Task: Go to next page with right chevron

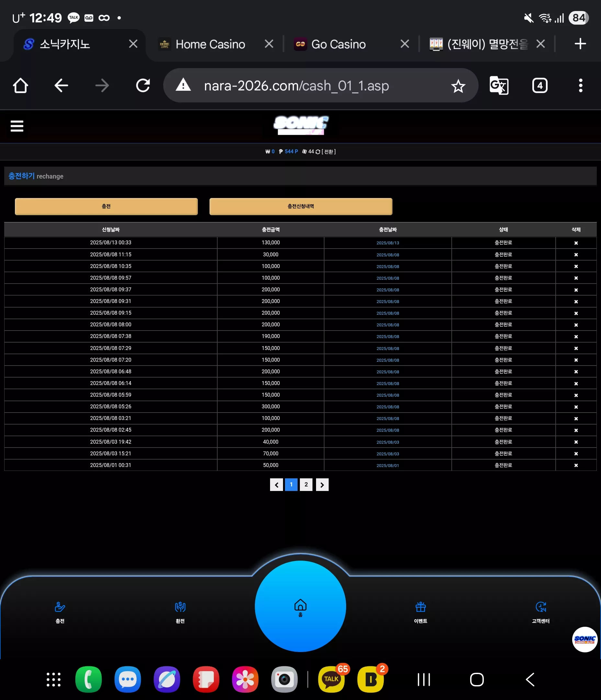Action: pos(322,485)
